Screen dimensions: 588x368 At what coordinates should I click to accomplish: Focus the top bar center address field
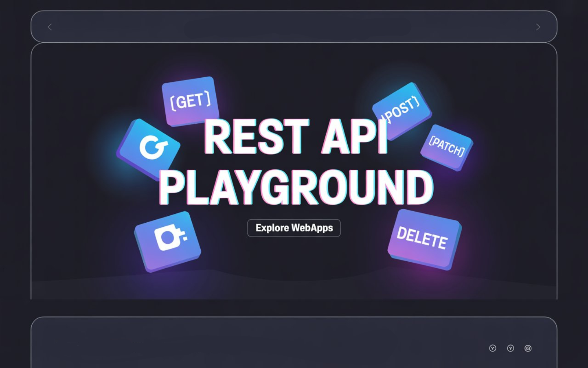297,28
